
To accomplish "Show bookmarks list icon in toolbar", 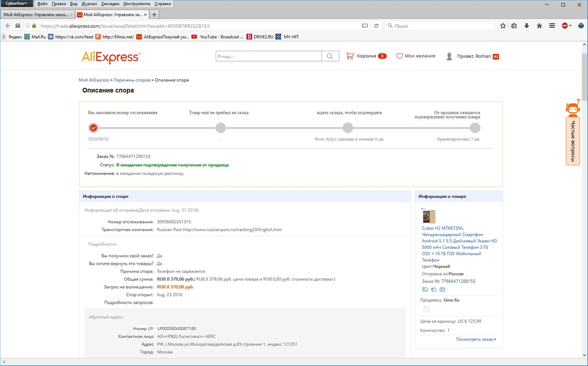I will [514, 25].
